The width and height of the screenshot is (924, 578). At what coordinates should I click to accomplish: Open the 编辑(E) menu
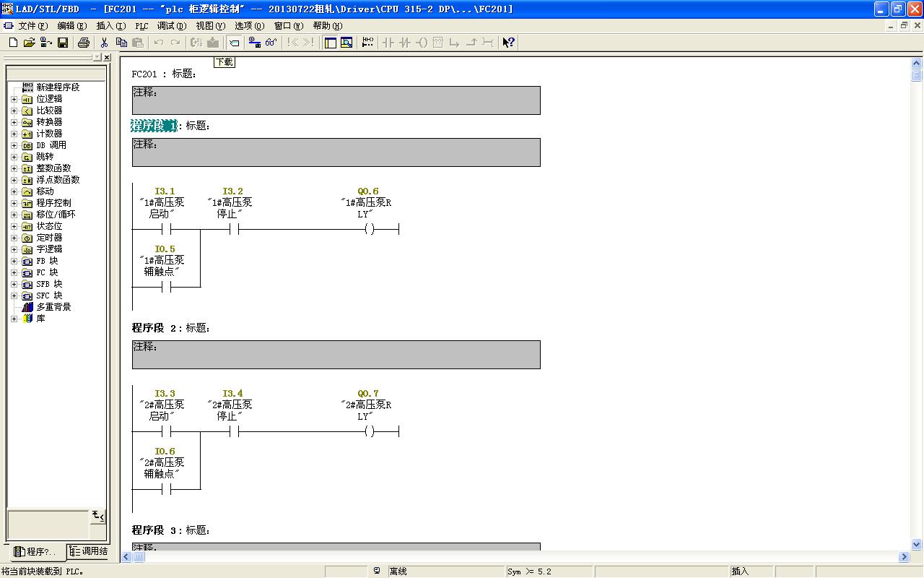click(x=72, y=26)
